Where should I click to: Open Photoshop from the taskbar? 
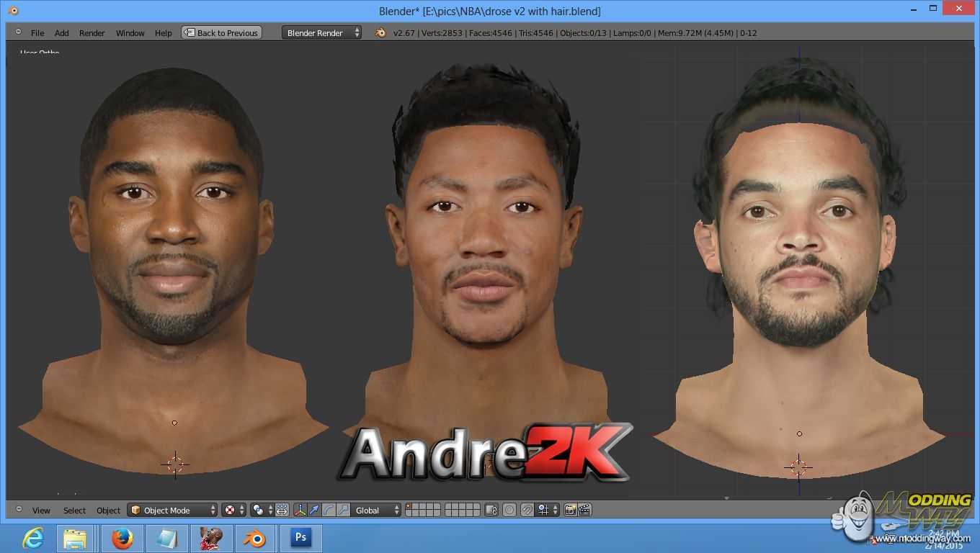coord(300,538)
